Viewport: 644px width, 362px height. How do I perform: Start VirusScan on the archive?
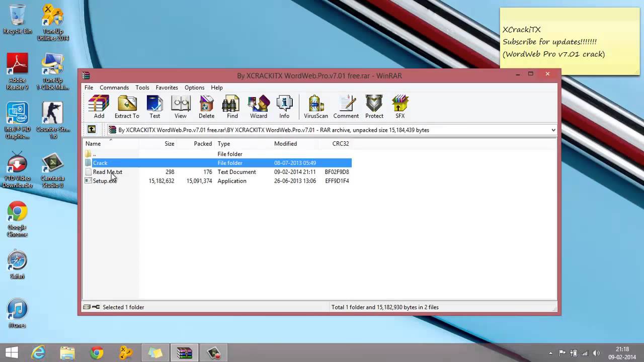point(315,107)
